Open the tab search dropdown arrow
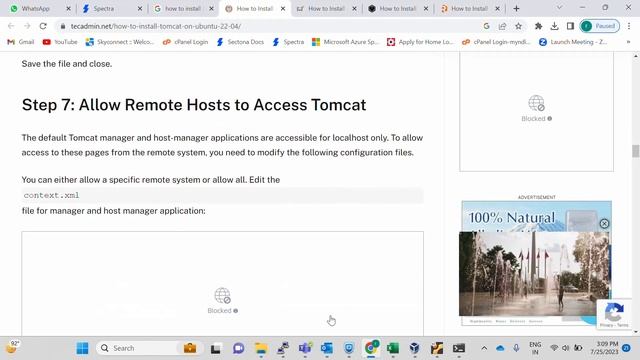 tap(559, 8)
